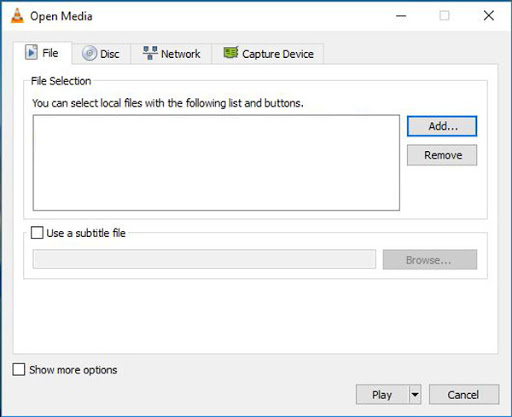Switch to the File tab
Image resolution: width=512 pixels, height=417 pixels.
[42, 53]
